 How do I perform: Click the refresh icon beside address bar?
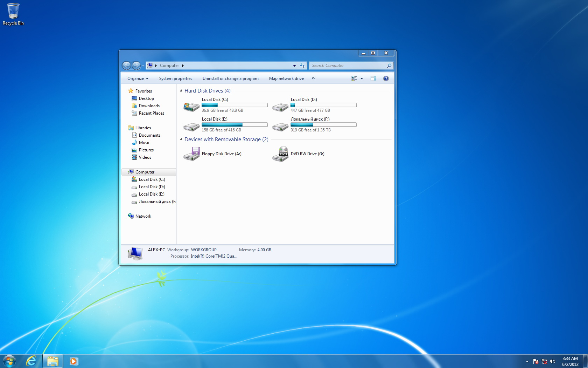[302, 66]
